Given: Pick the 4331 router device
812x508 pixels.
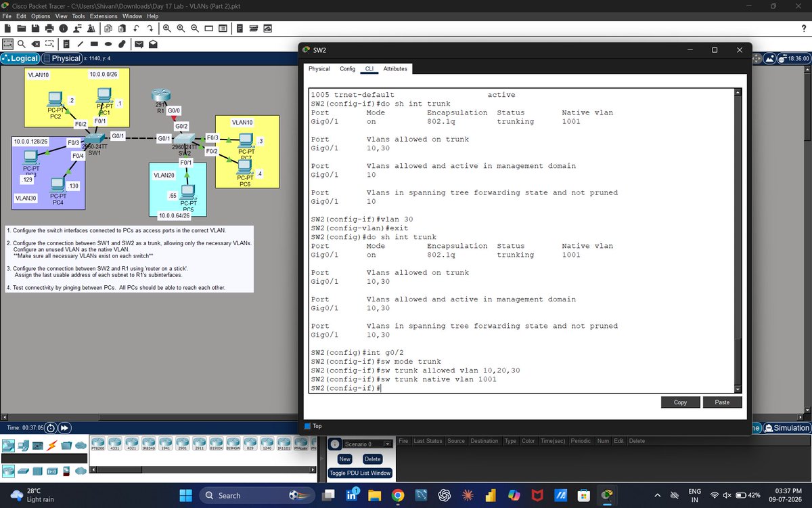Looking at the screenshot, I should pos(114,445).
